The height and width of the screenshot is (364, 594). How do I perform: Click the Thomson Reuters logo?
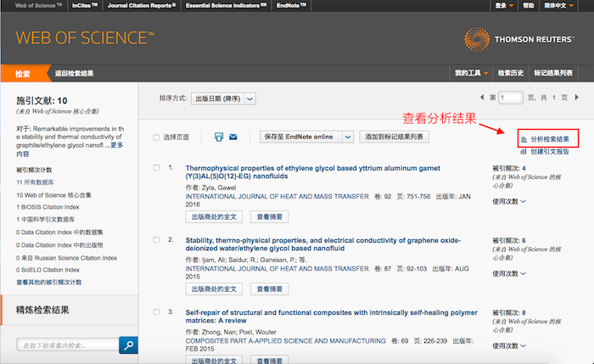click(519, 39)
